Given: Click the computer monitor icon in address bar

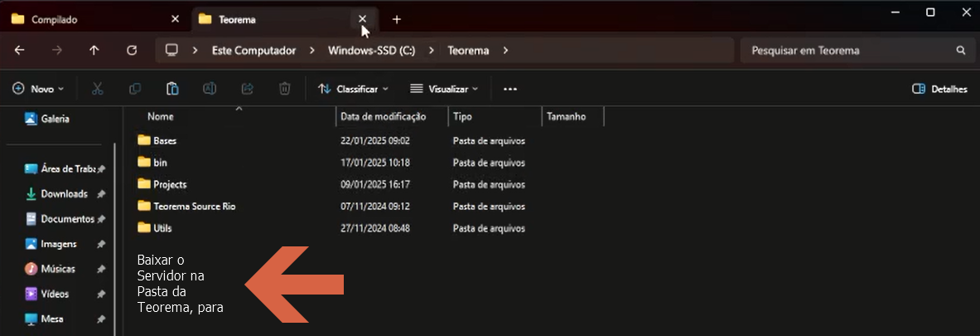Looking at the screenshot, I should (x=171, y=51).
